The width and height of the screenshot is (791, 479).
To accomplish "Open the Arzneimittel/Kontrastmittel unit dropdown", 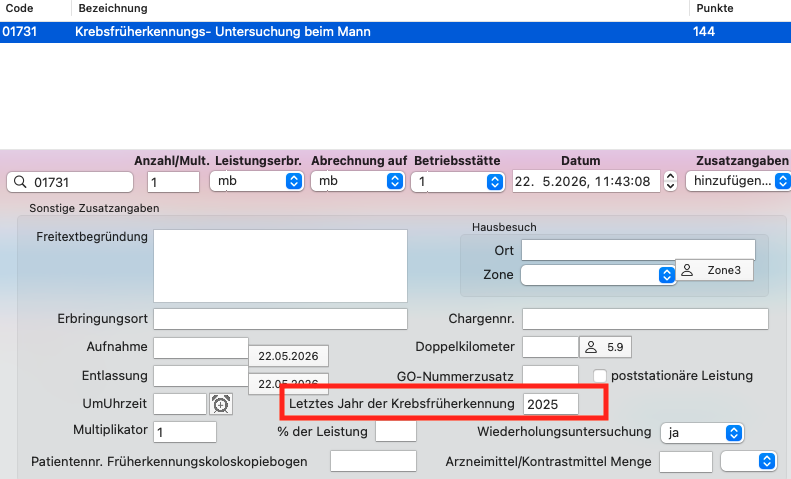I will (748, 461).
